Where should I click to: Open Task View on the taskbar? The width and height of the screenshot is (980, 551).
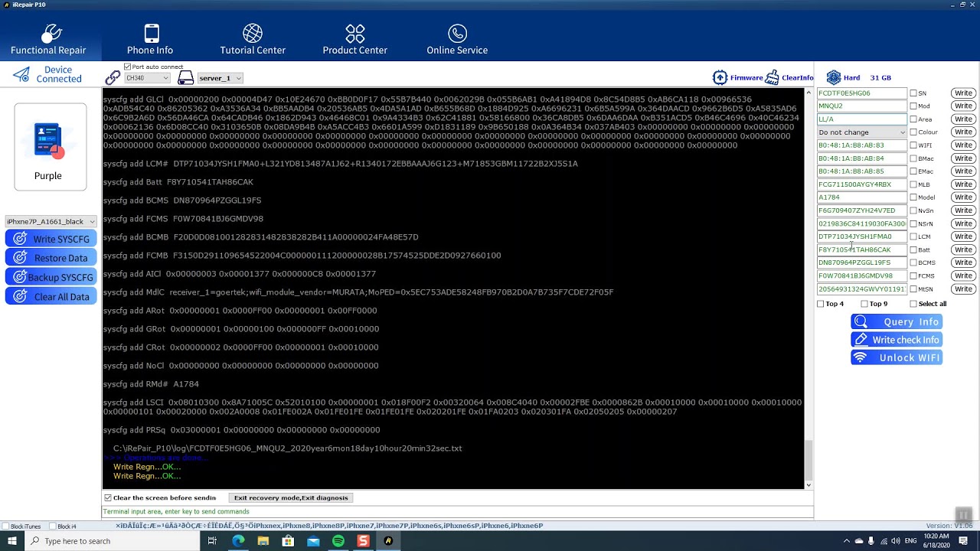[212, 541]
